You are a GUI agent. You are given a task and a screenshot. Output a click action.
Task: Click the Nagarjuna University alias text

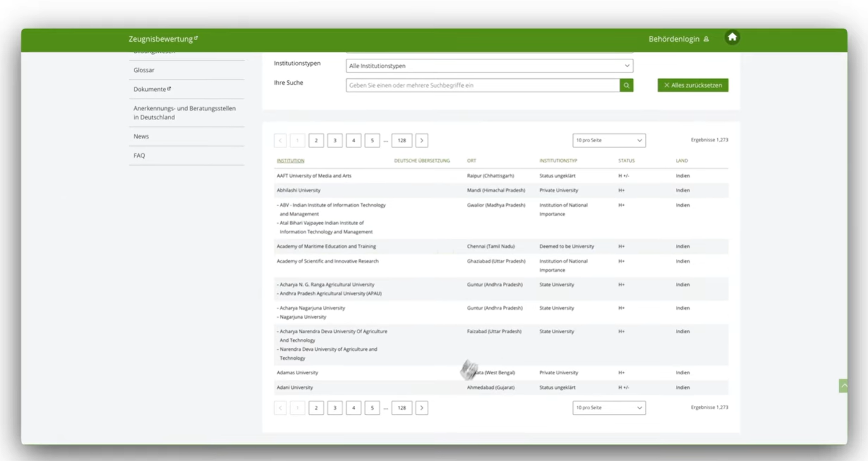pos(301,317)
